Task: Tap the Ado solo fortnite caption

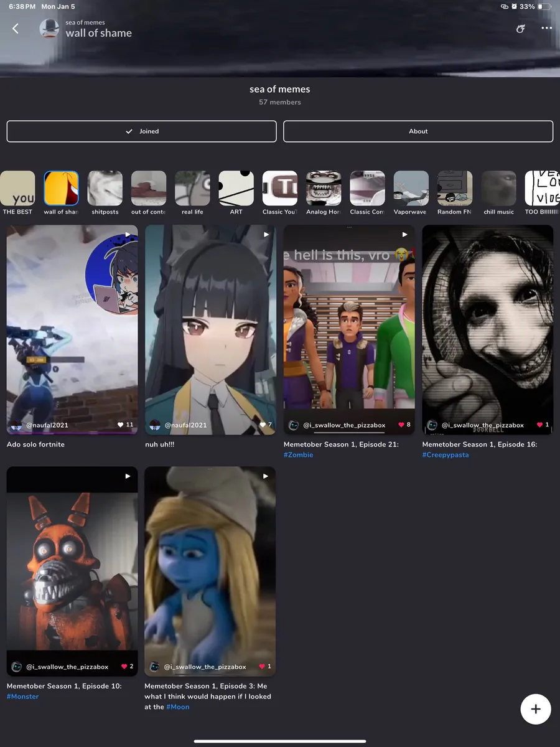Action: pyautogui.click(x=36, y=444)
